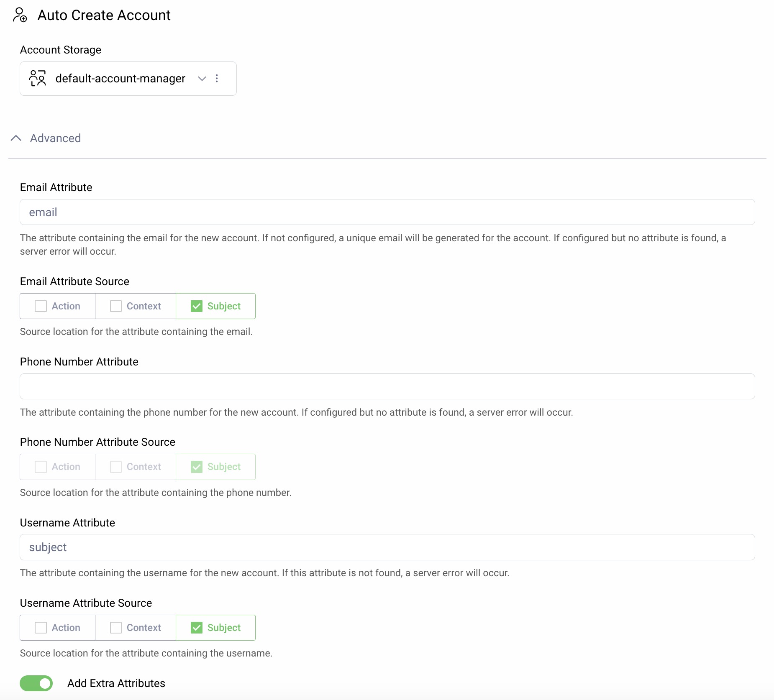Disable the Add Extra Attributes toggle
Screen dimensions: 774x700
36,683
